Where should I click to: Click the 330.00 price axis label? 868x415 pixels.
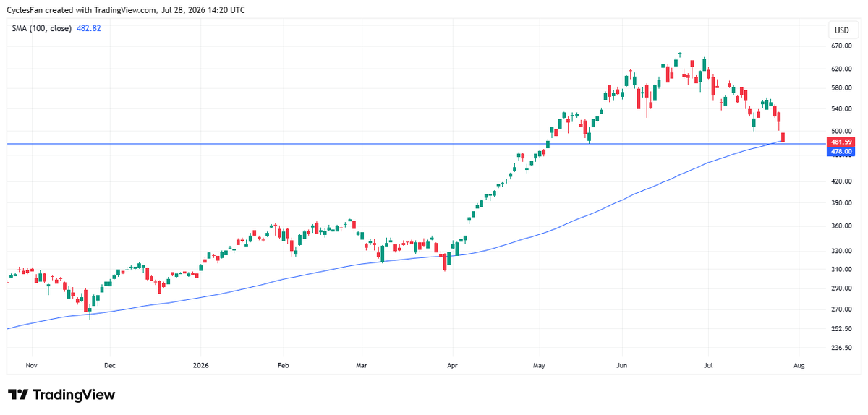pyautogui.click(x=841, y=252)
